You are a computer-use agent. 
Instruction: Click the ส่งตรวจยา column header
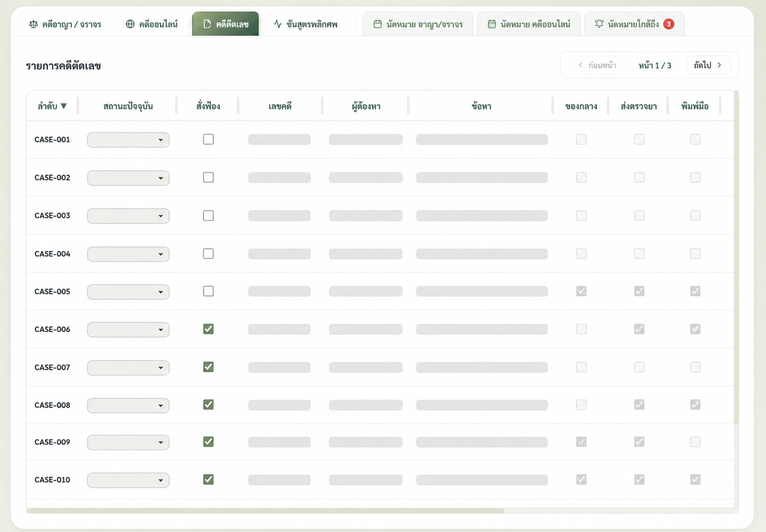point(639,106)
